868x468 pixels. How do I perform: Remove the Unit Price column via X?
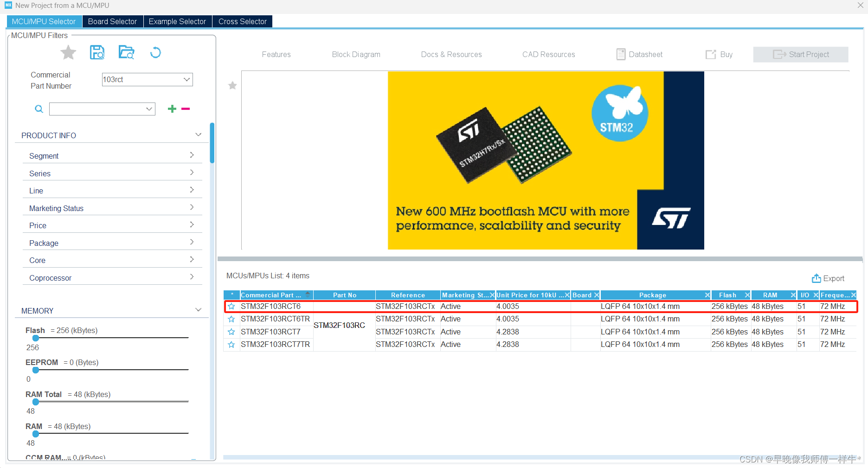click(x=567, y=295)
